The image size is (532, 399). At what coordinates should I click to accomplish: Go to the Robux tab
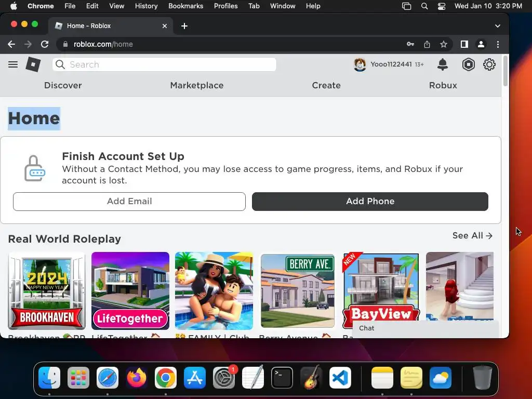point(443,85)
